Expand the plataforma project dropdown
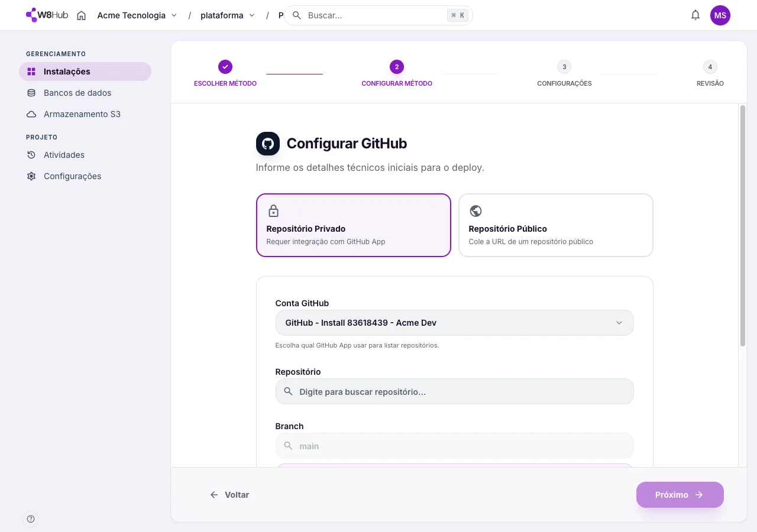The image size is (757, 532). 228,15
